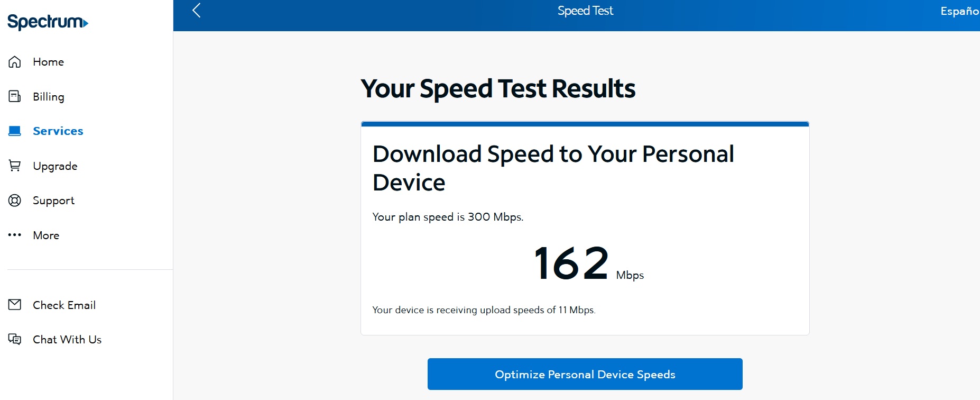Click the Home house icon

(15, 62)
